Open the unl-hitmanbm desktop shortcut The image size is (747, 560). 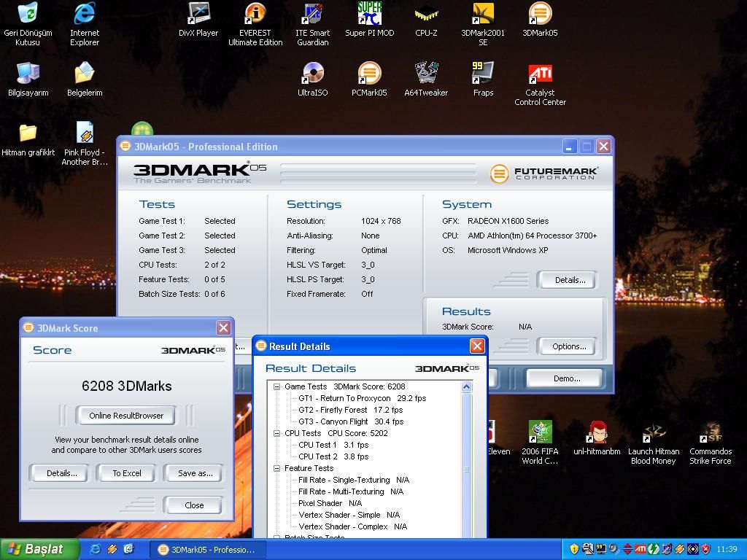(597, 438)
